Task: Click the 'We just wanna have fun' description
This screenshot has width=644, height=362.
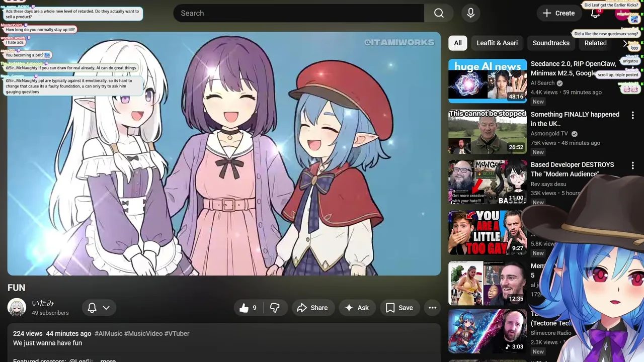Action: pos(47,343)
